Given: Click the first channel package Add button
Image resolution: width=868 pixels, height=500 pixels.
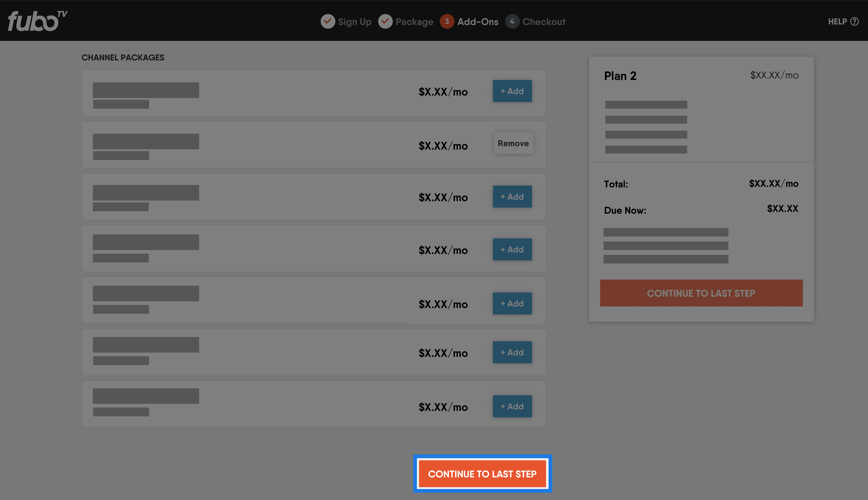Looking at the screenshot, I should coord(512,91).
